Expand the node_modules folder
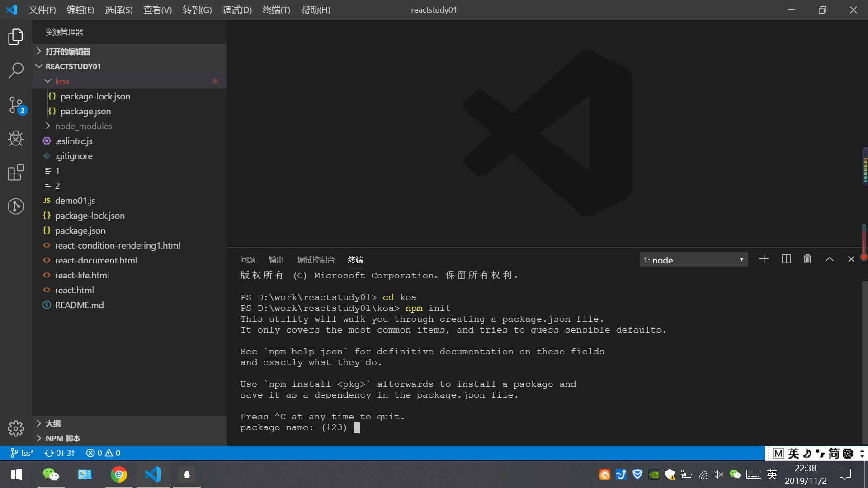This screenshot has height=488, width=868. tap(84, 126)
